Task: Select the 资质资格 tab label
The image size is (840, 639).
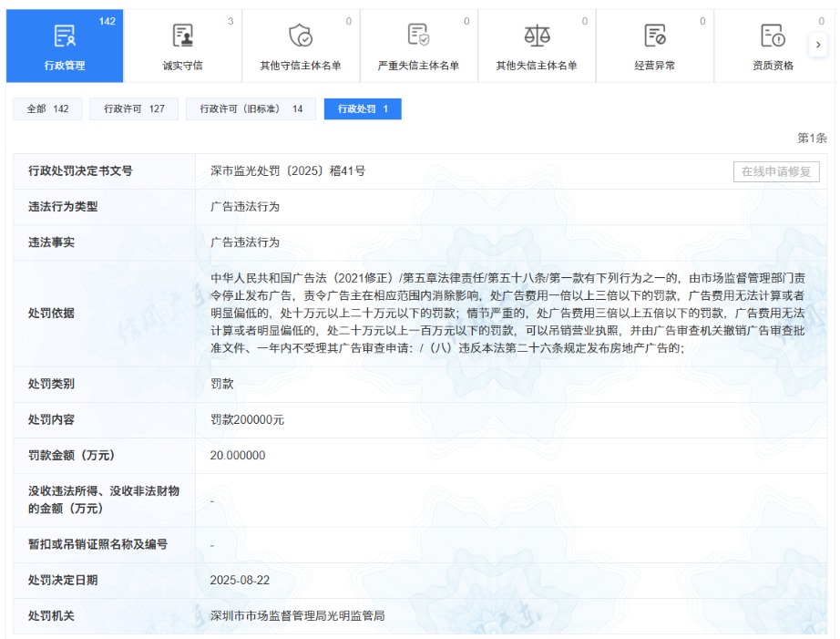Action: click(x=773, y=66)
